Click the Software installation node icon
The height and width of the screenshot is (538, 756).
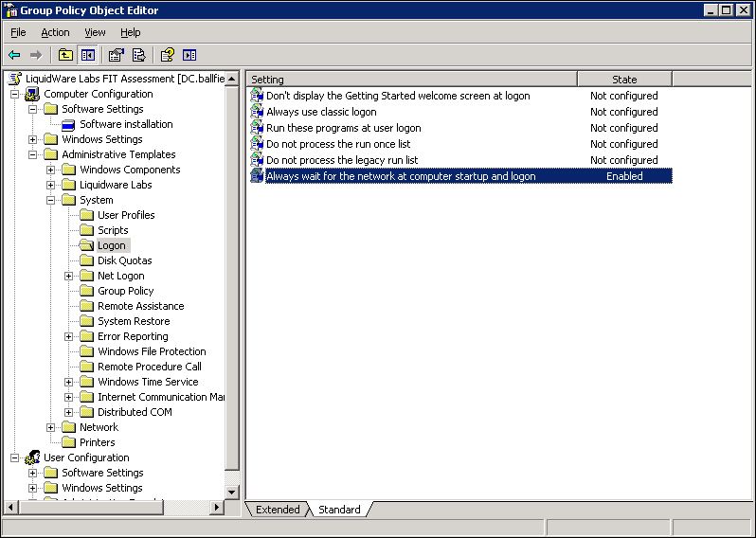[x=68, y=124]
